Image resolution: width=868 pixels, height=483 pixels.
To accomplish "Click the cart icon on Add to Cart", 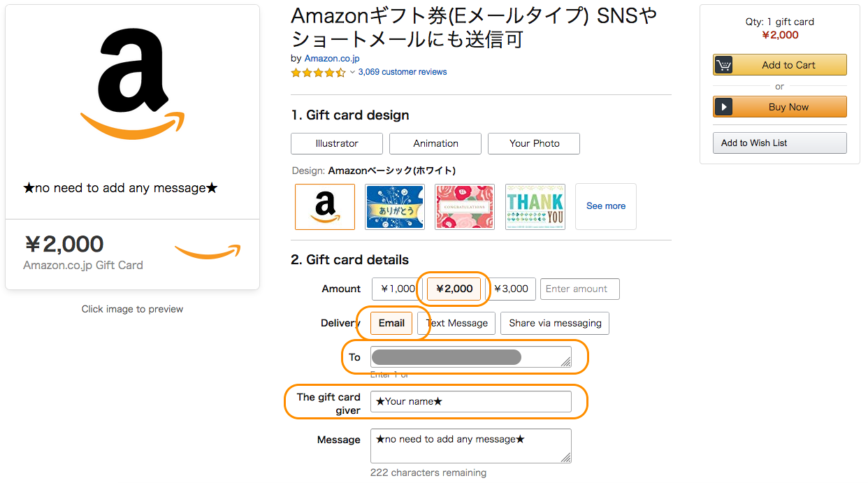I will coord(724,65).
